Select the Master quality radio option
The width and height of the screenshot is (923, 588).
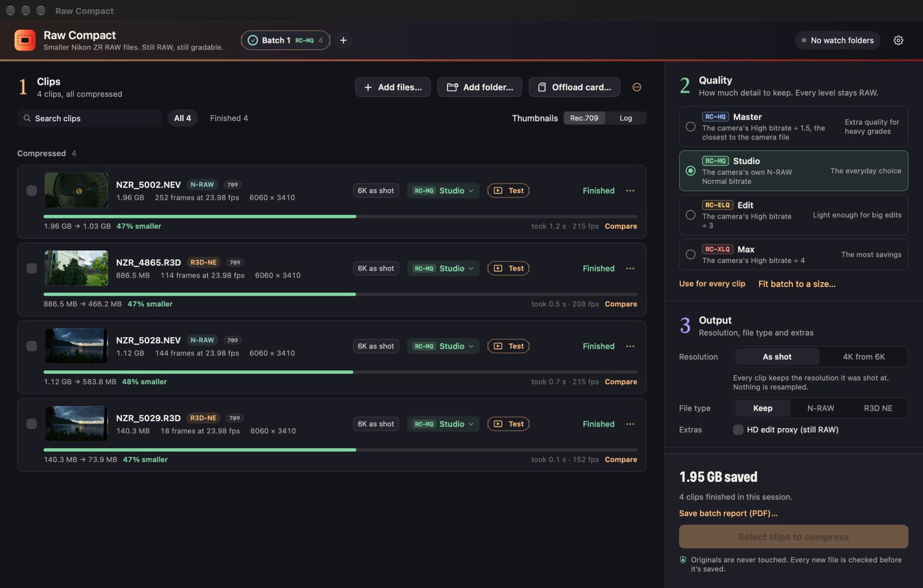pyautogui.click(x=691, y=127)
